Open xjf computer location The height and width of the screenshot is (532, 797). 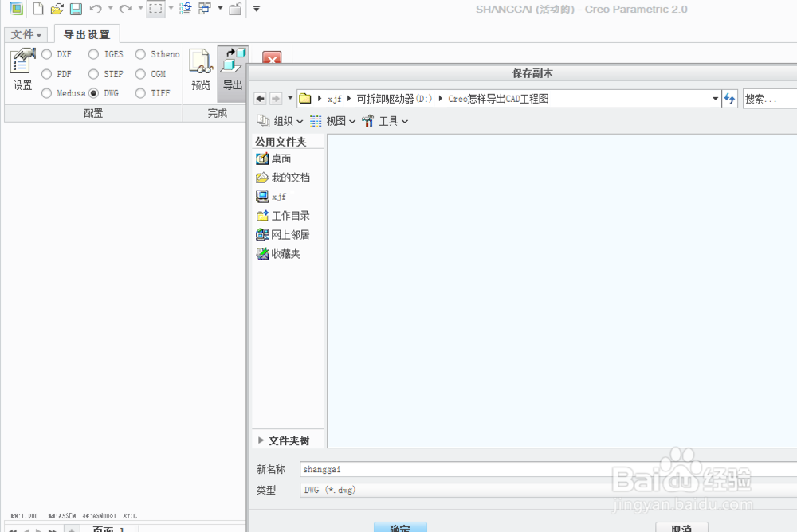(x=272, y=197)
